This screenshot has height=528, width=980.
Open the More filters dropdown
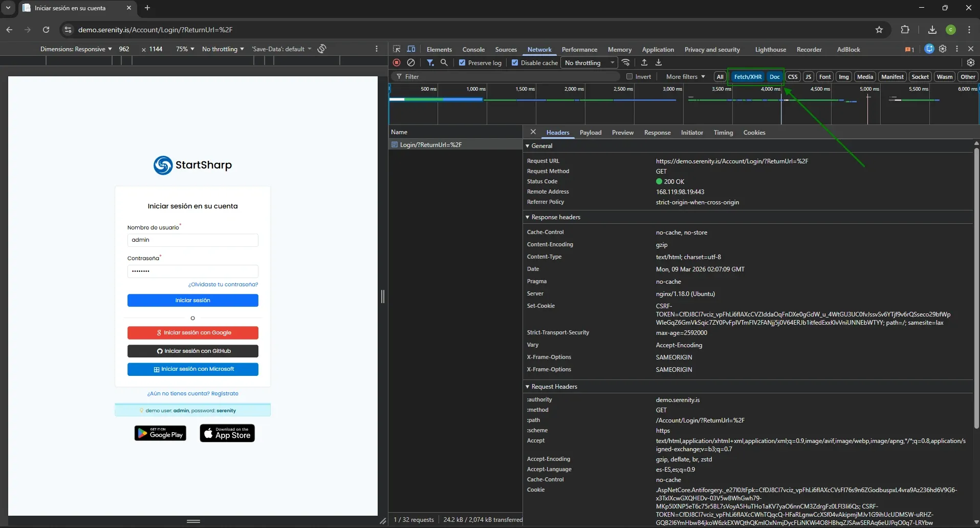(x=684, y=76)
